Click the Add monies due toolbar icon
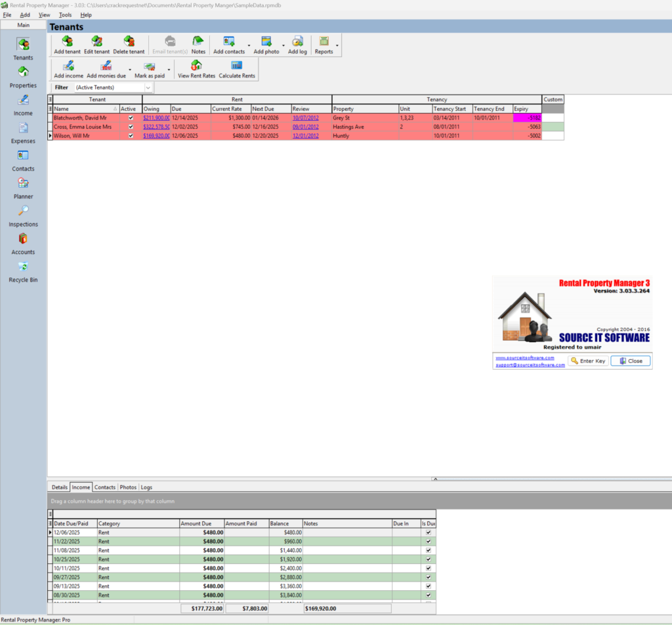 [106, 70]
